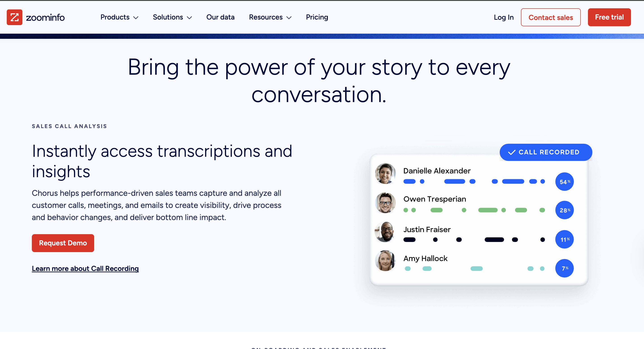Open the Solutions menu chevron
This screenshot has height=349, width=644.
pos(189,17)
